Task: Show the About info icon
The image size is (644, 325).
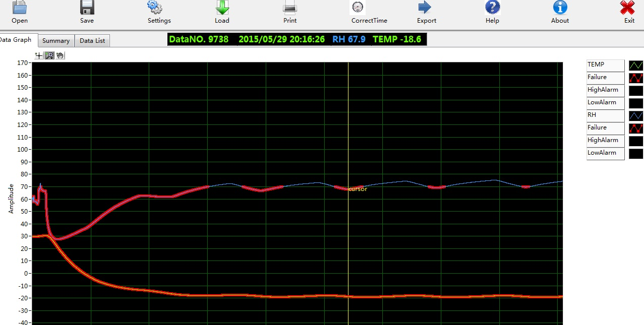Action: [x=560, y=8]
